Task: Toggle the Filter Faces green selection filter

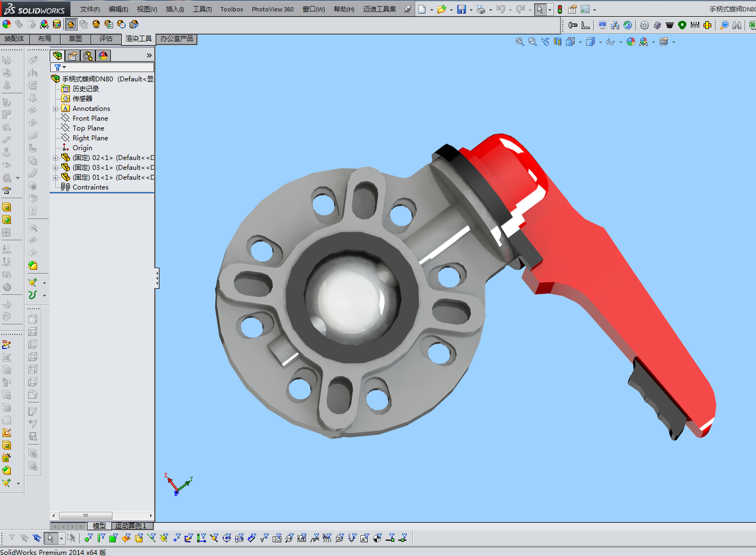Action: pos(113,538)
